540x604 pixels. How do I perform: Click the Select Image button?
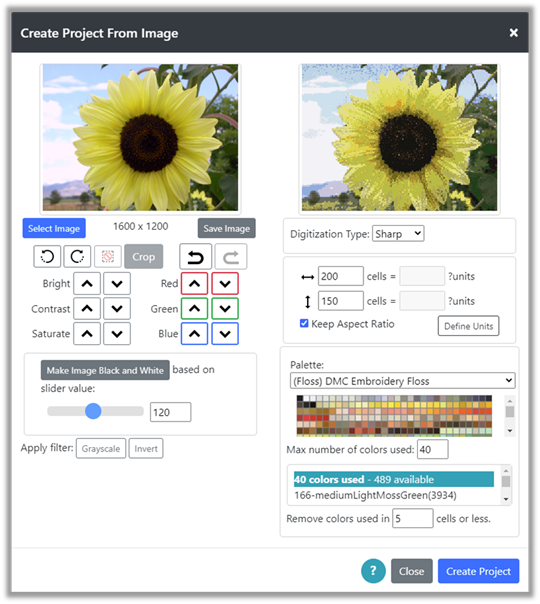point(54,228)
